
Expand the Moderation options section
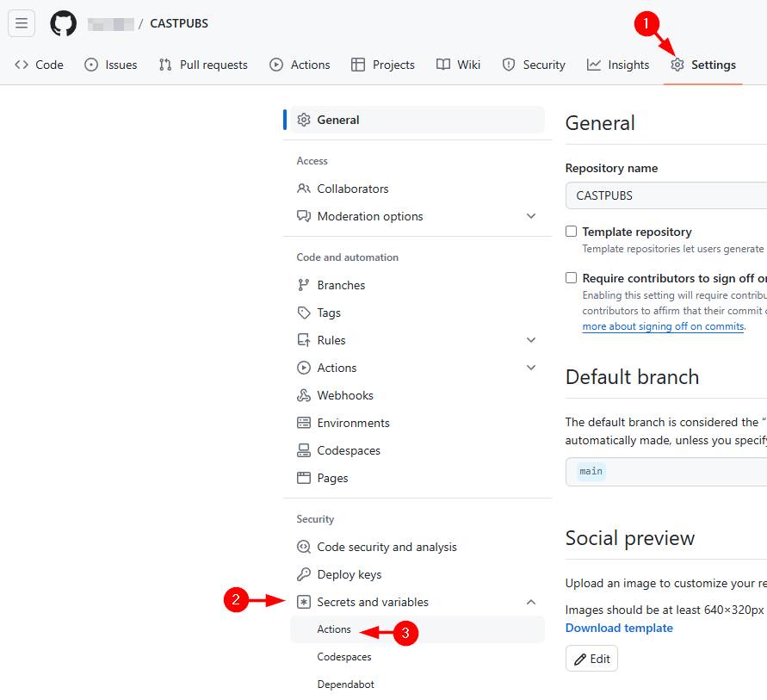click(x=531, y=216)
